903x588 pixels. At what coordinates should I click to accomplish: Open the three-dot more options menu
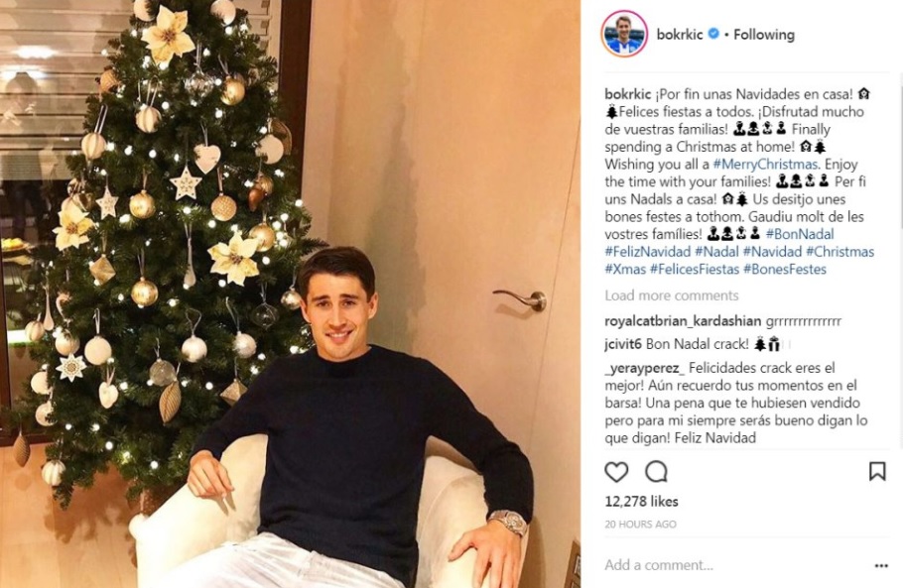880,566
